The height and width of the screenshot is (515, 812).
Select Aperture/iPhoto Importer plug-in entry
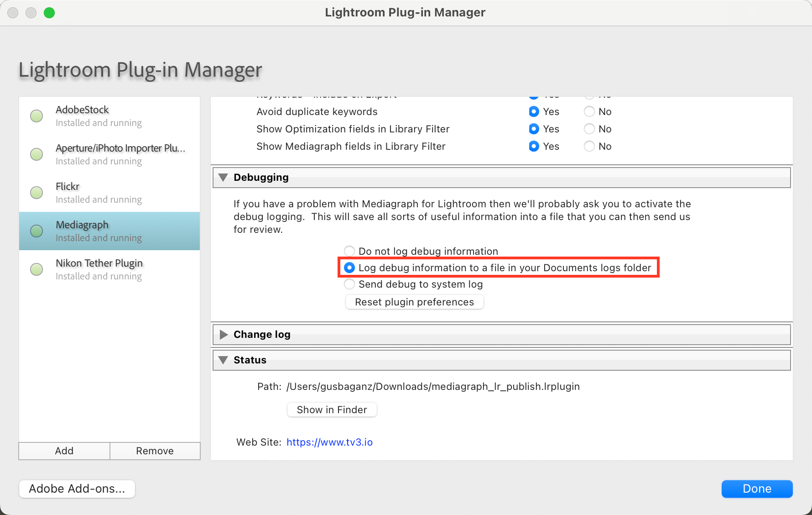pyautogui.click(x=109, y=154)
